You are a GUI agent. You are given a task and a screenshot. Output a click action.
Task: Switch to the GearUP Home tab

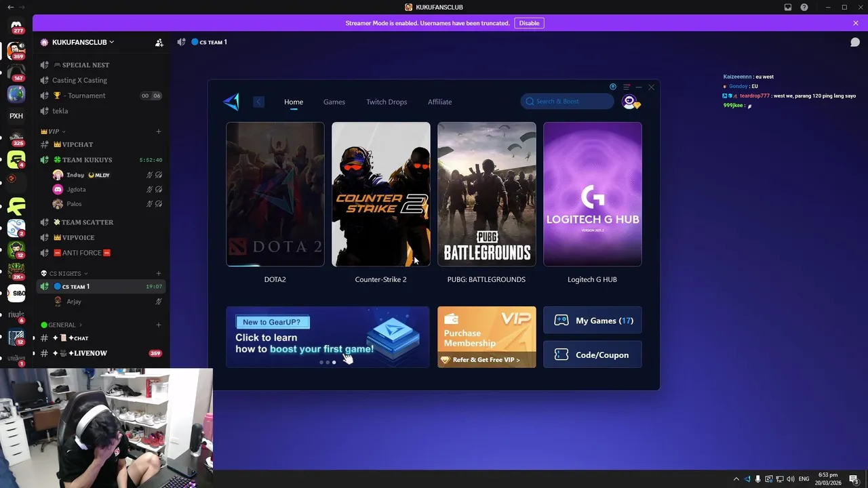(294, 102)
